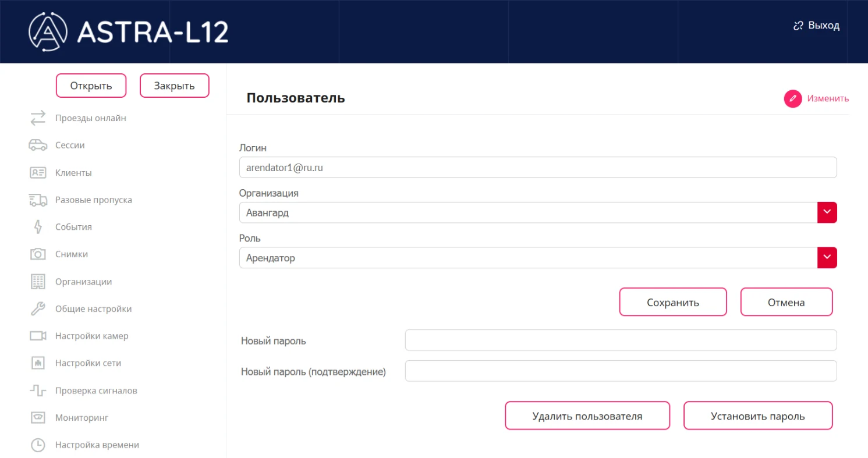Click the Открыть button

pos(91,86)
